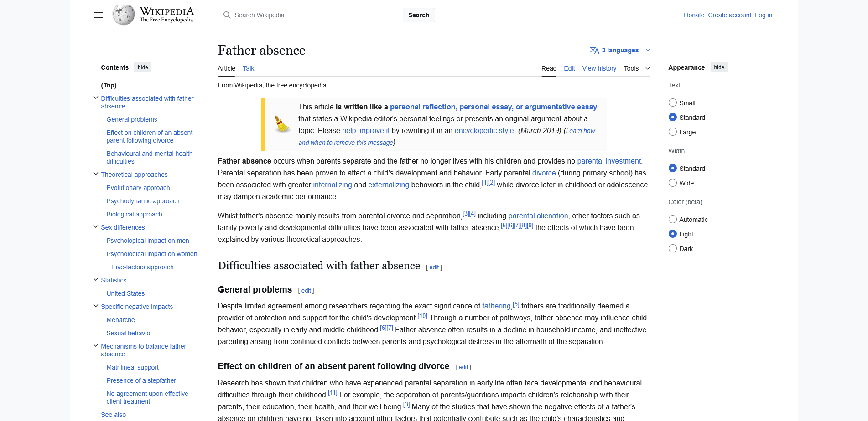Open the externalizing link

[389, 185]
